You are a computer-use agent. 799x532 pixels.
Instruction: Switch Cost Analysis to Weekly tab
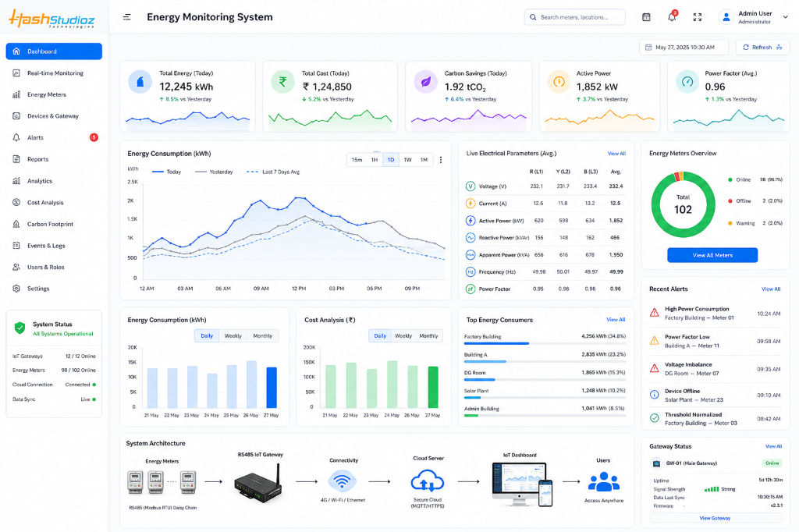tap(403, 335)
